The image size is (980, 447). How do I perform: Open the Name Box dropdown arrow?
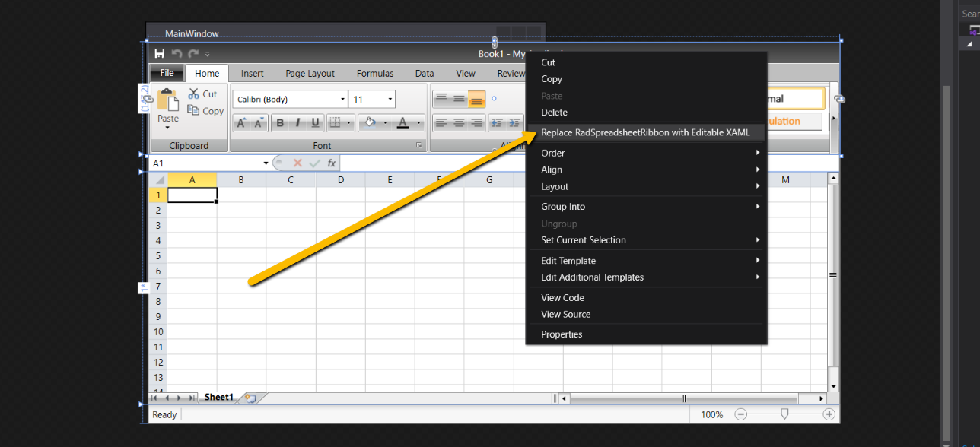266,163
